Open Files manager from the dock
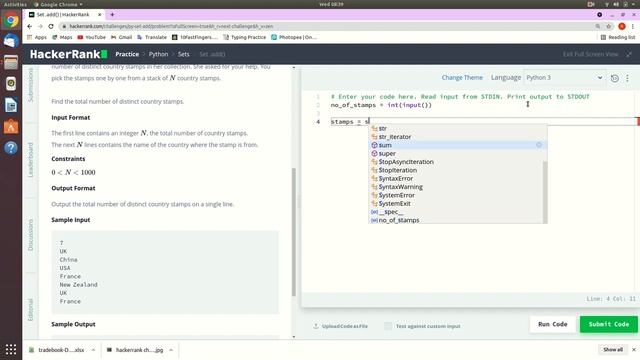640x360 pixels. 11,62
